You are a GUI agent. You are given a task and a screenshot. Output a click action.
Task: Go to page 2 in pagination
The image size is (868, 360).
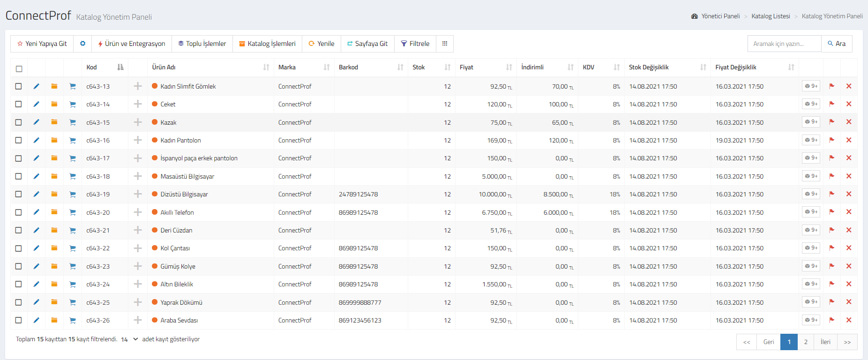(x=806, y=342)
